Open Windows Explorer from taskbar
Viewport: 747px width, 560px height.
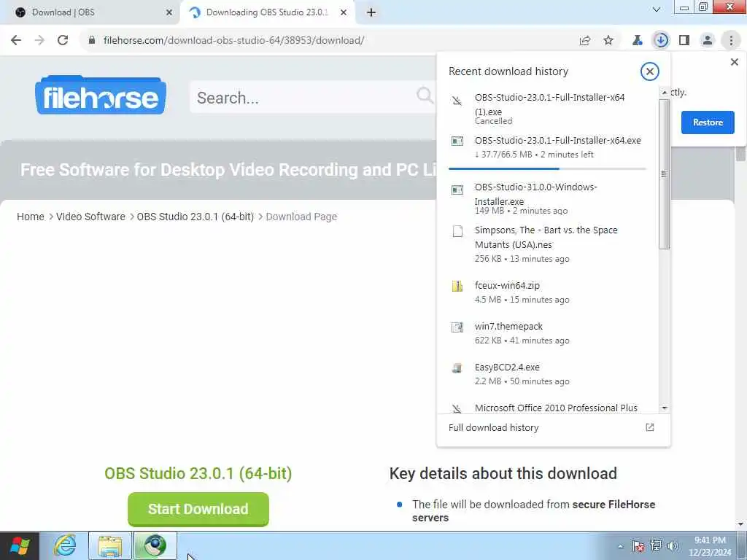pyautogui.click(x=110, y=545)
